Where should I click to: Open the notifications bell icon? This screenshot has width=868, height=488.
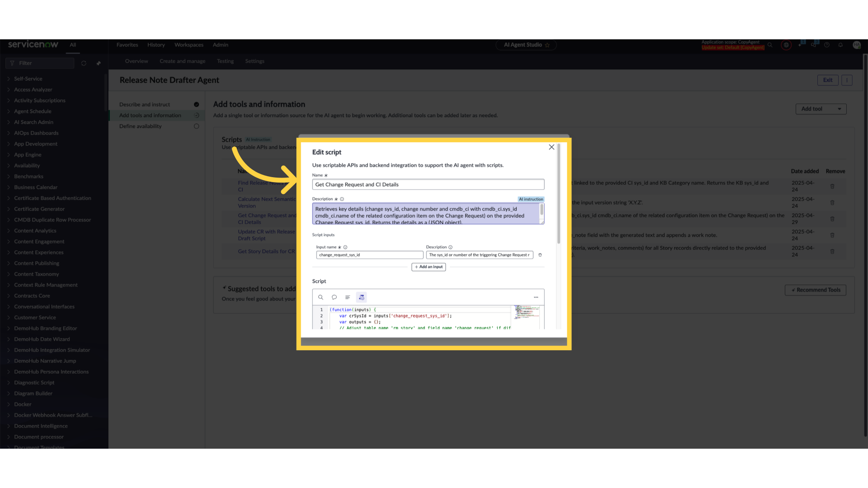tap(840, 45)
